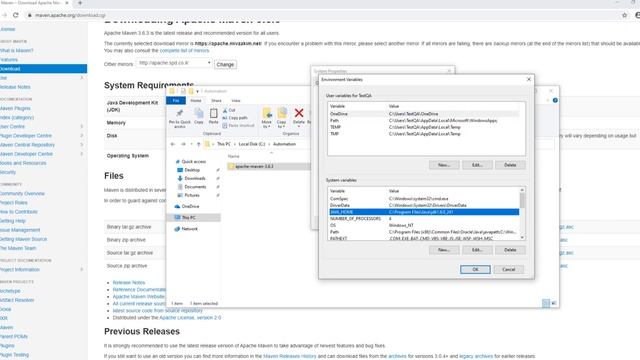Viewport: 640px width, 360px height.
Task: Click the Paste icon in Explorer ribbon
Action: coord(213,116)
